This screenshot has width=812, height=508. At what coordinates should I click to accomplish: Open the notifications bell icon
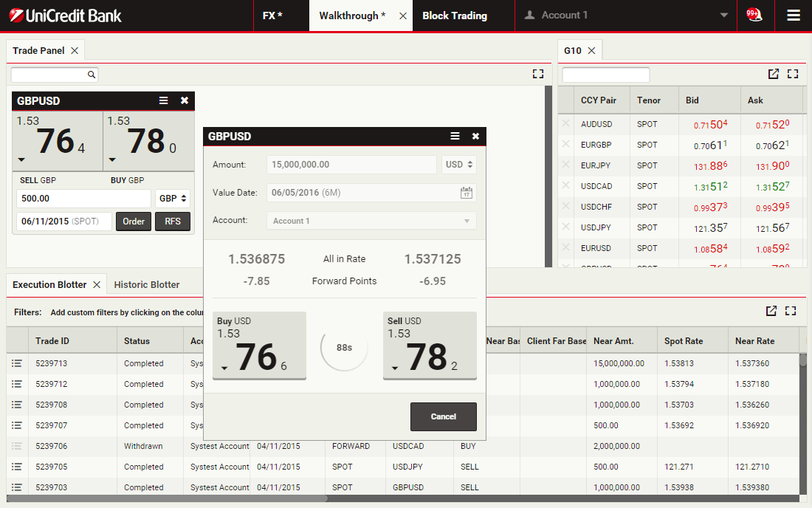tap(754, 15)
